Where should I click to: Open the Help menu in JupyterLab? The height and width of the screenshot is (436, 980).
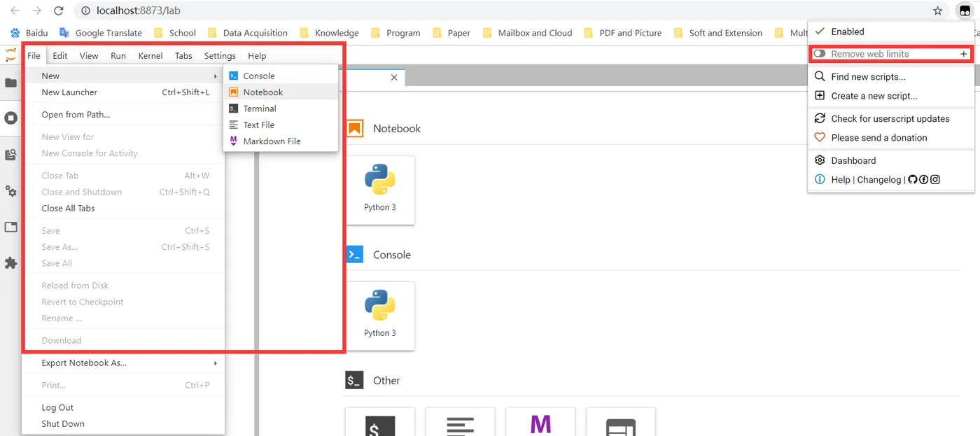pyautogui.click(x=257, y=56)
